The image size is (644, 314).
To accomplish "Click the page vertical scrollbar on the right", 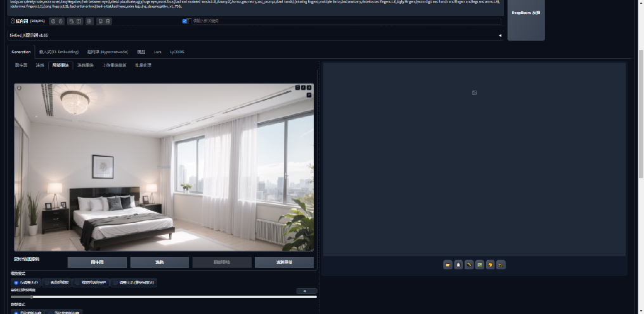I will (641, 114).
